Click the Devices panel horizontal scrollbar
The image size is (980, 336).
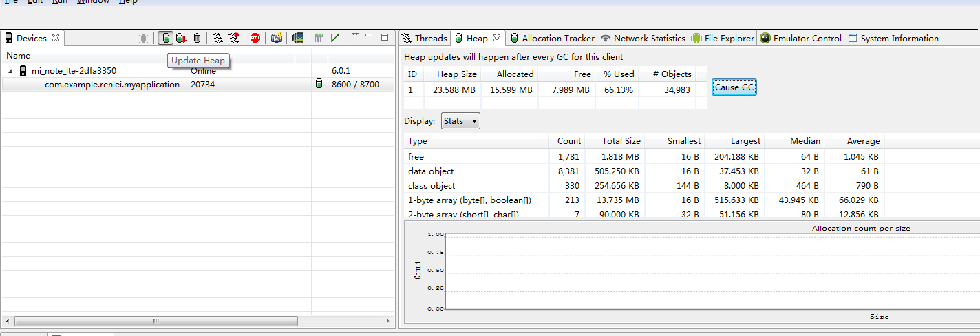click(156, 321)
